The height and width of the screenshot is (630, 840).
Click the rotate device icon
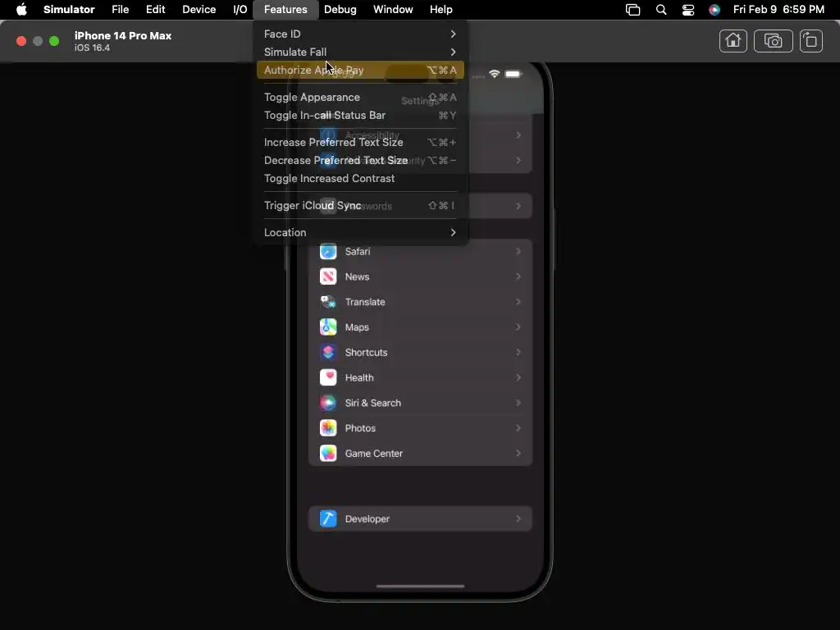click(x=811, y=41)
